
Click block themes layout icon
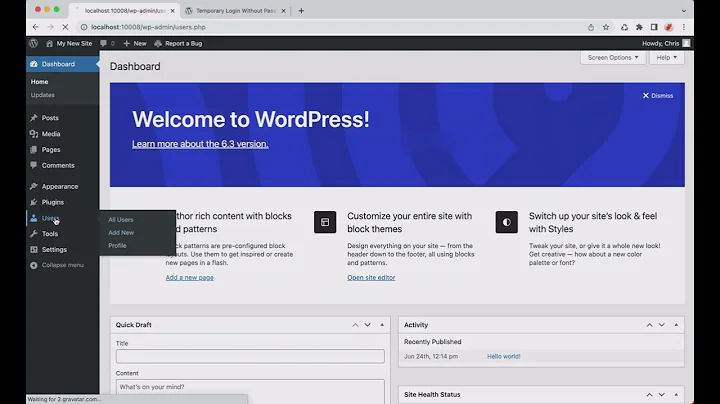tap(325, 222)
